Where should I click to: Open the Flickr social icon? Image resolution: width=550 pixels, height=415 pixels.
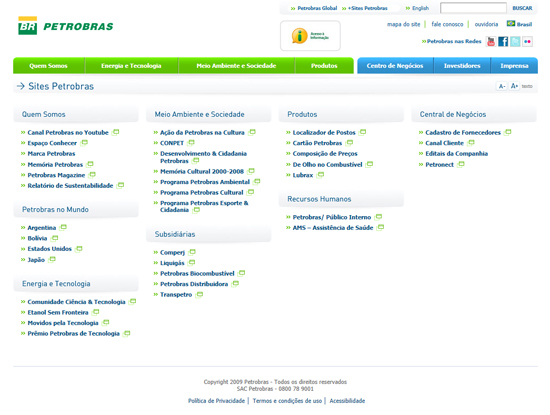click(x=527, y=41)
